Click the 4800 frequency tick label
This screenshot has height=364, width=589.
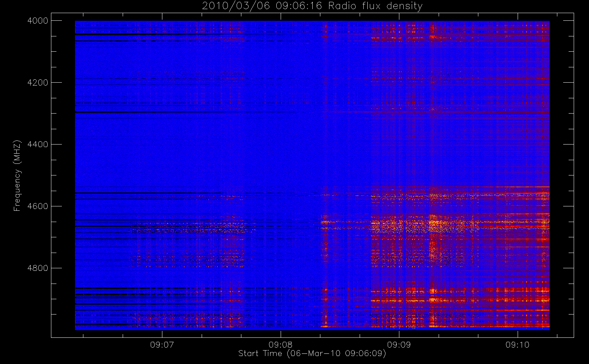(38, 268)
